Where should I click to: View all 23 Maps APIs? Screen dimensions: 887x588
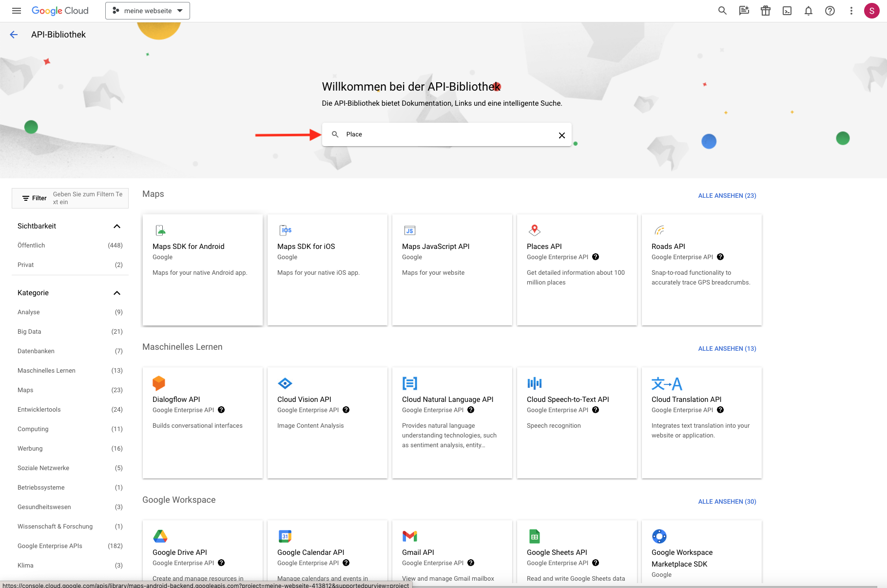[x=727, y=196]
